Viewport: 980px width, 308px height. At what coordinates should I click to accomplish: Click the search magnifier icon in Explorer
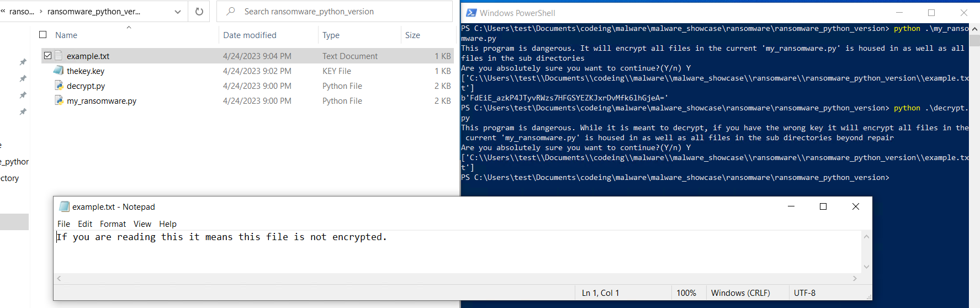[231, 11]
